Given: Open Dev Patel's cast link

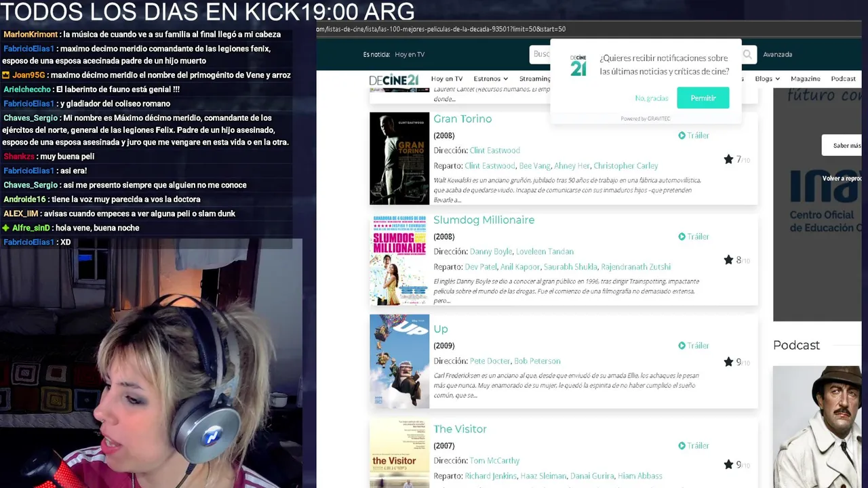Looking at the screenshot, I should [481, 267].
